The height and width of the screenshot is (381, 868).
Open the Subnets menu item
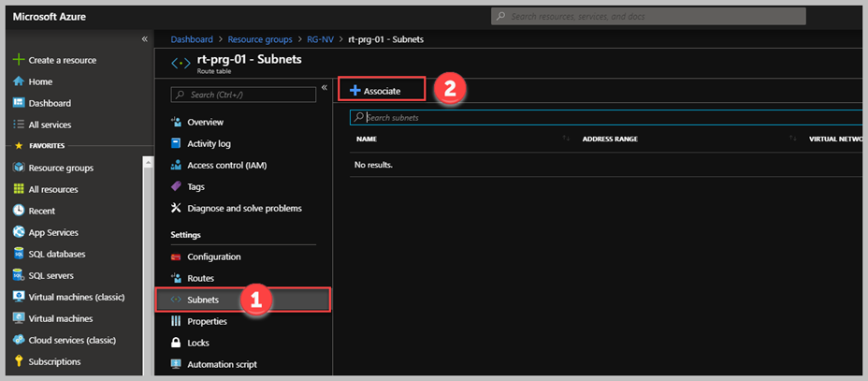[243, 300]
